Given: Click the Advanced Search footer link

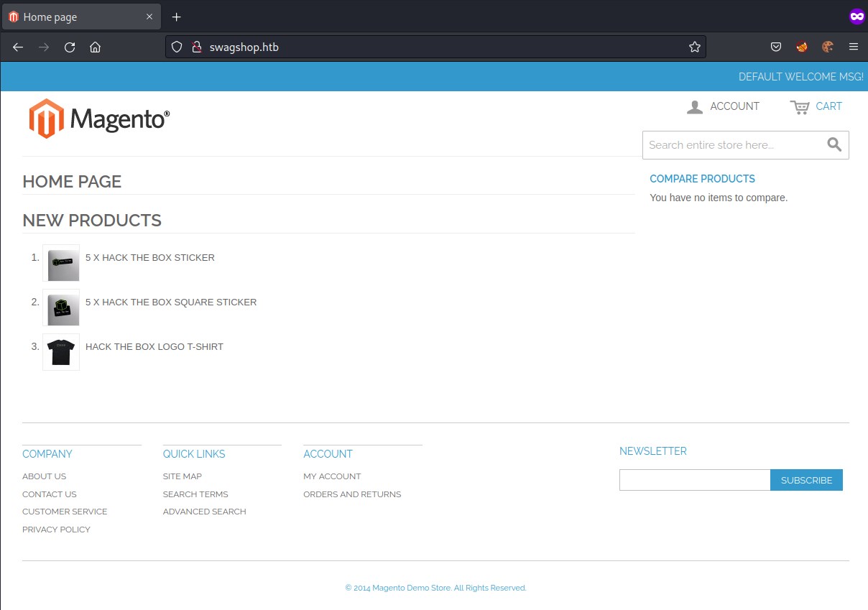Looking at the screenshot, I should click(204, 512).
